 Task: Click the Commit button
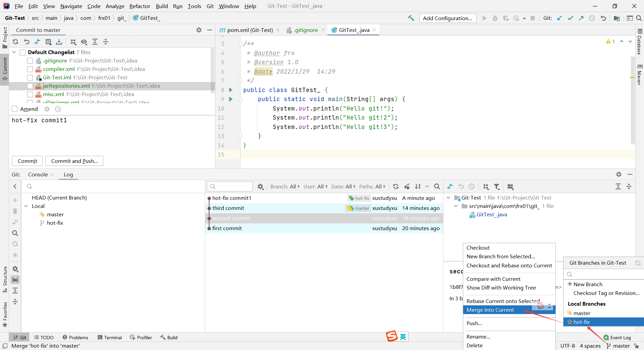click(28, 161)
